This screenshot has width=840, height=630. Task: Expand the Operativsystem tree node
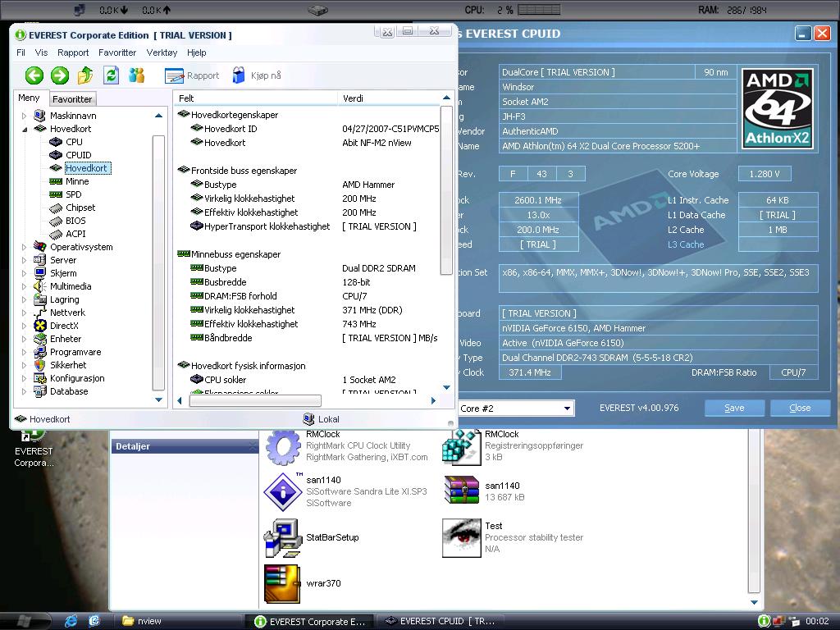coord(24,247)
